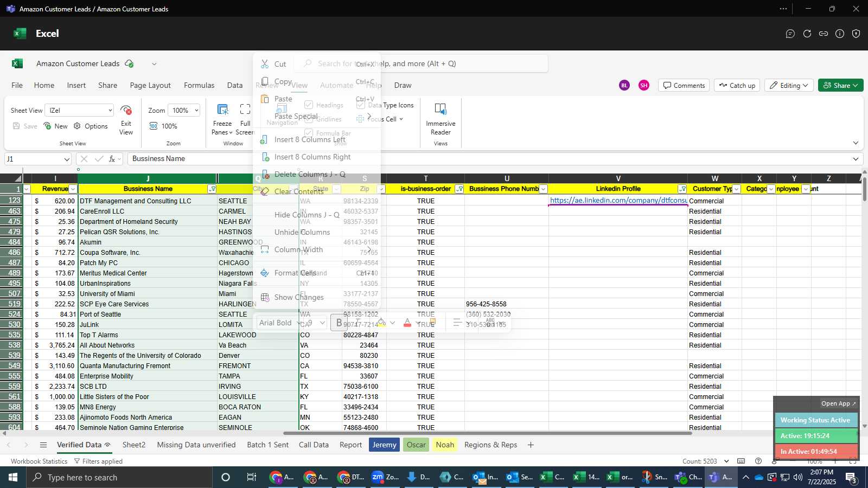Expand the Zoom percentage dropdown

click(x=196, y=111)
